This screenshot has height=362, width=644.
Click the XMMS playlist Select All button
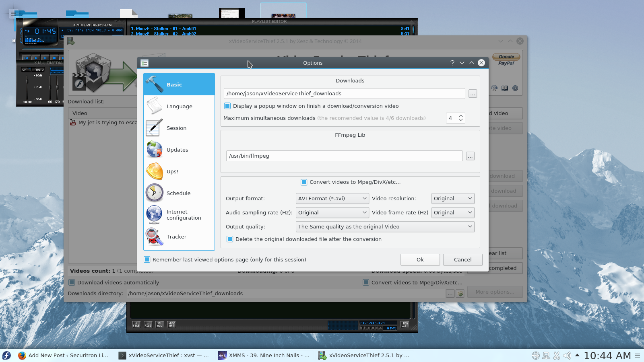[x=160, y=324]
